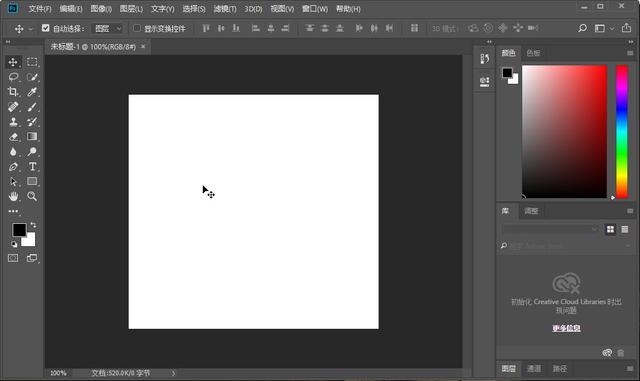
Task: Open the 编辑(E) menu
Action: click(71, 9)
